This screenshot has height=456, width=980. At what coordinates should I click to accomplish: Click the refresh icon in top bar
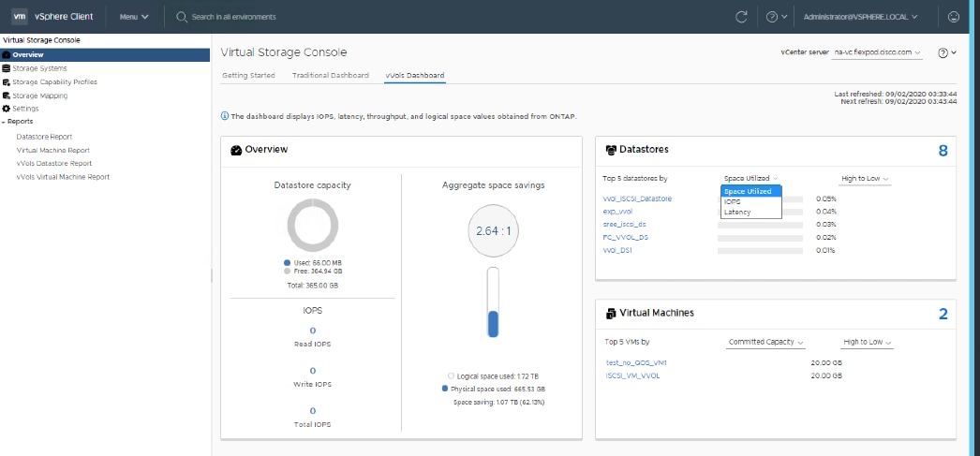[x=741, y=17]
